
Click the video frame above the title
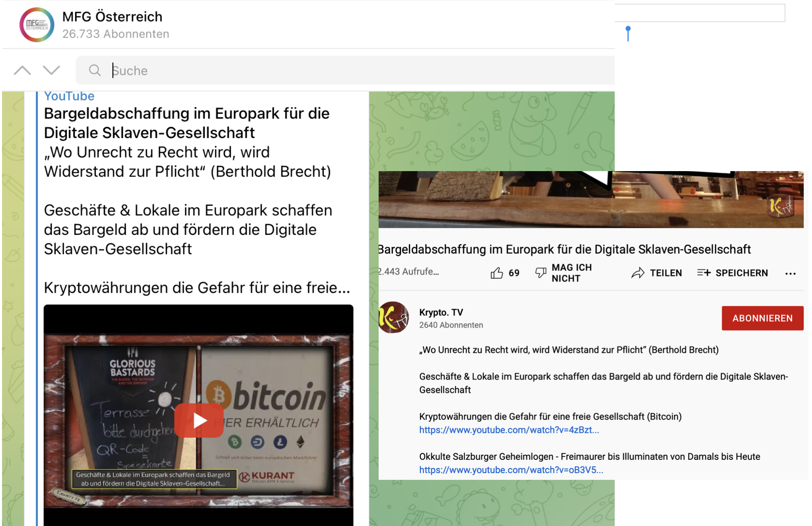point(591,199)
